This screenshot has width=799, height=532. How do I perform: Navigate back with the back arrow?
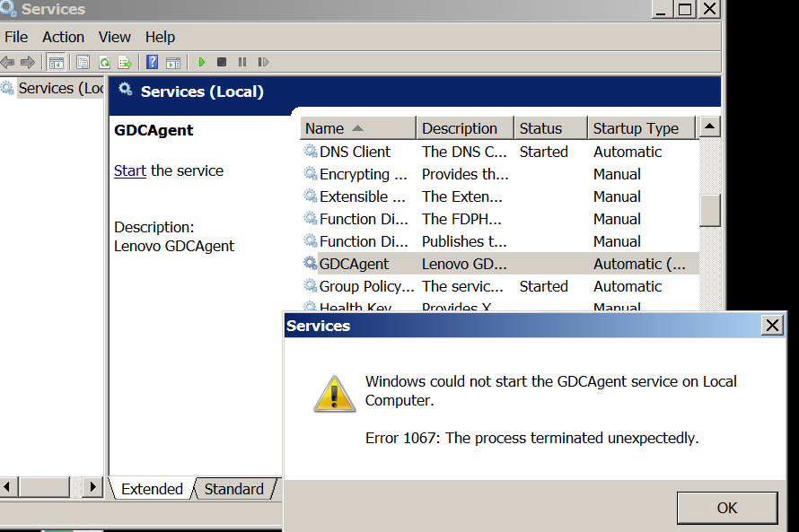8,62
